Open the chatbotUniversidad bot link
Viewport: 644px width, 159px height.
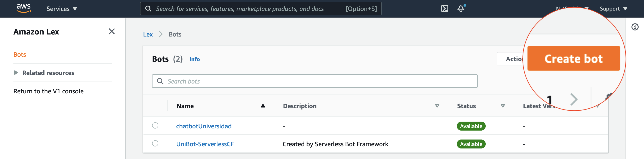pos(204,126)
